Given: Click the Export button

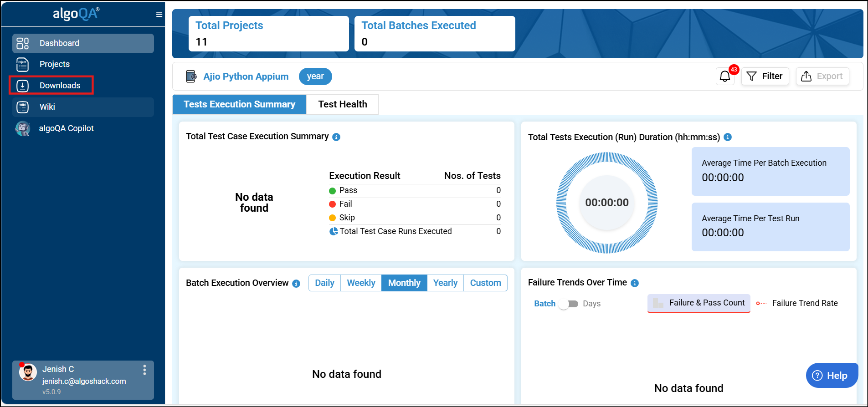Looking at the screenshot, I should pos(822,76).
